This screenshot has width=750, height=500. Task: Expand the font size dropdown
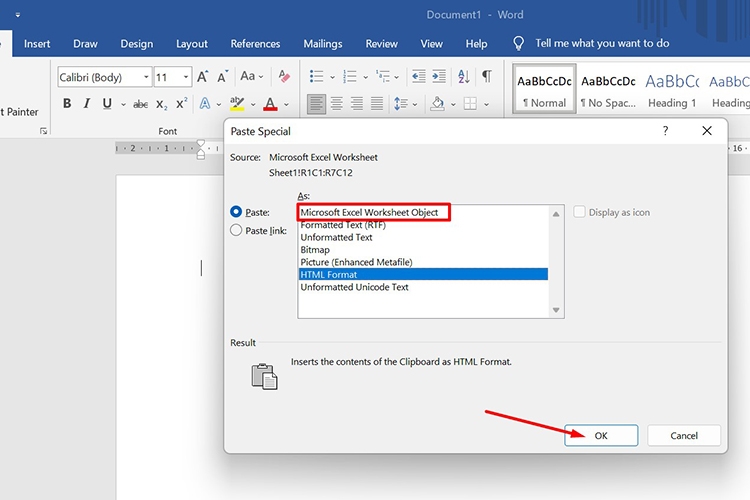[187, 77]
